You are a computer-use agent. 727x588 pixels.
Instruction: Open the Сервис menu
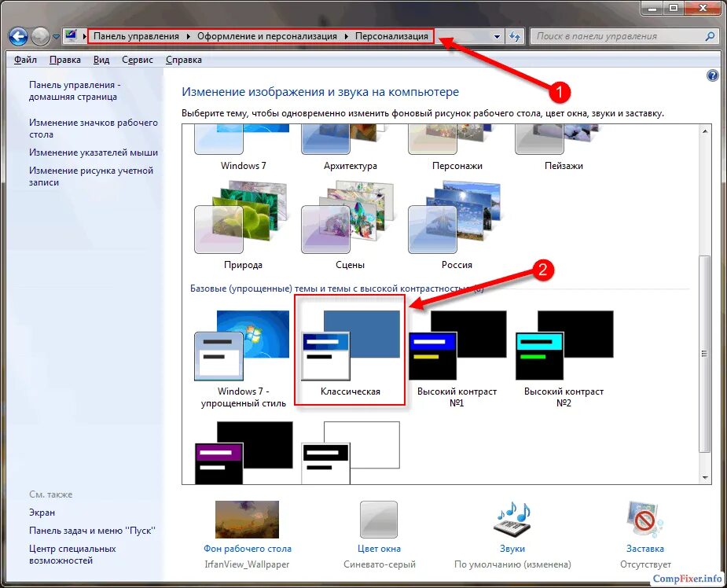point(138,60)
